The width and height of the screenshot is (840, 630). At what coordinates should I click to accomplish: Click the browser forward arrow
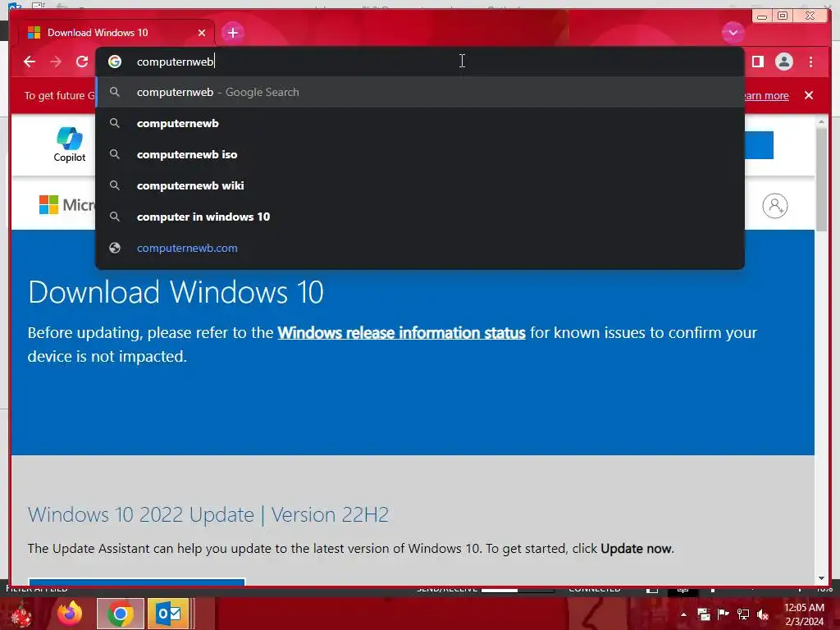point(56,62)
